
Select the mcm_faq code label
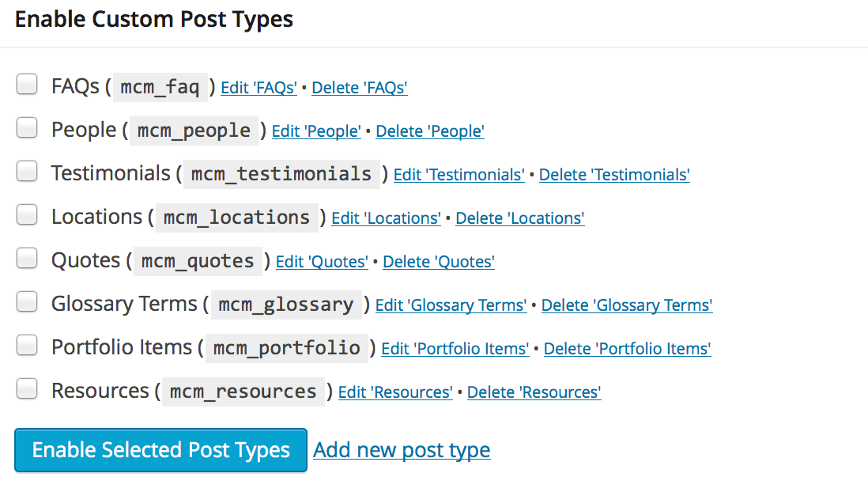coord(160,87)
